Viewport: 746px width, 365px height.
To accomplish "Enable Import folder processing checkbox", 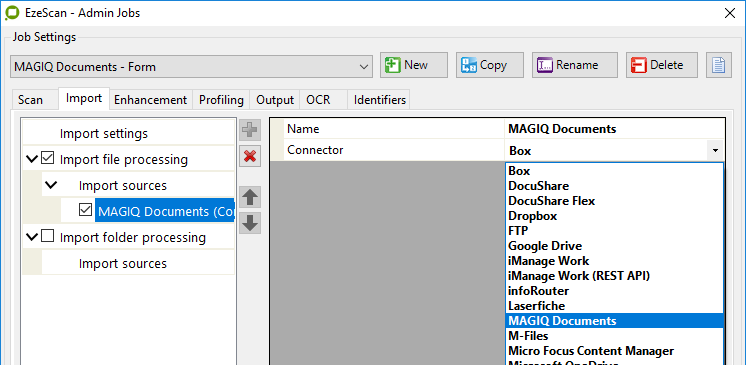I will click(x=47, y=236).
